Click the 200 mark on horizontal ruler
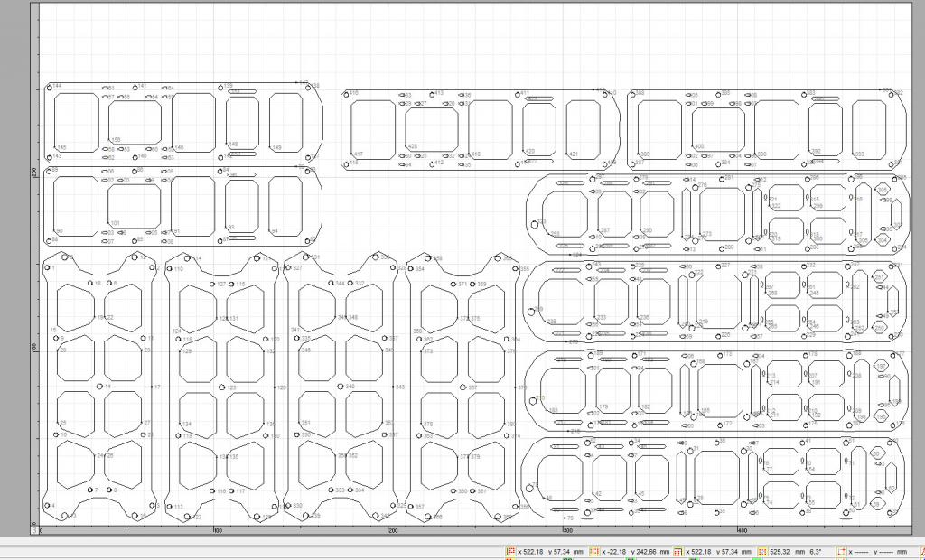Screen dimensions: 925x560 point(393,530)
